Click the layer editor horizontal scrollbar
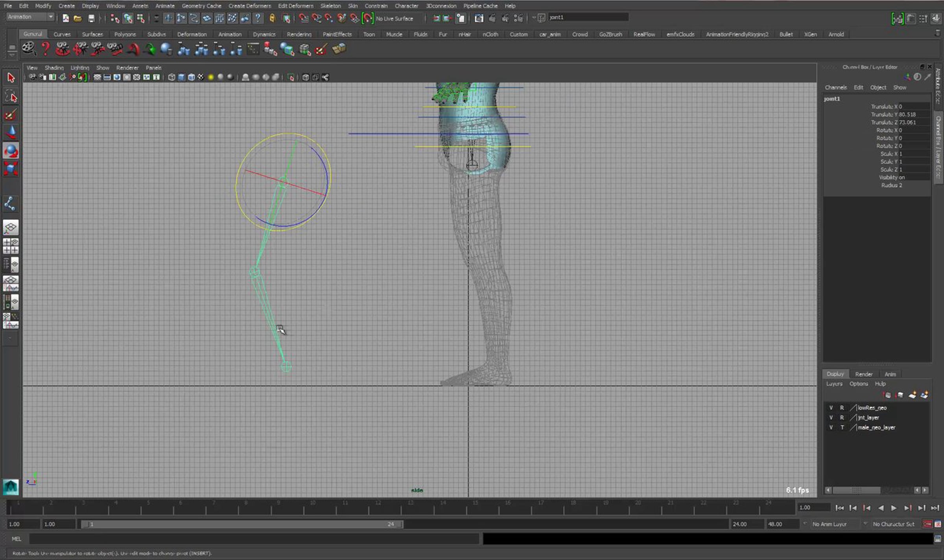The width and height of the screenshot is (944, 560). pyautogui.click(x=856, y=490)
